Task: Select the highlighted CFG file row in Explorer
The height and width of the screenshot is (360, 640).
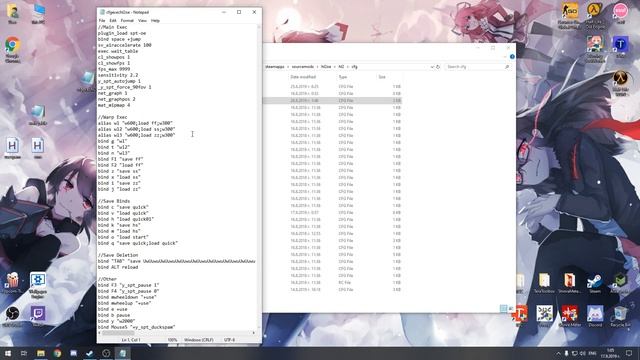Action: click(x=333, y=100)
